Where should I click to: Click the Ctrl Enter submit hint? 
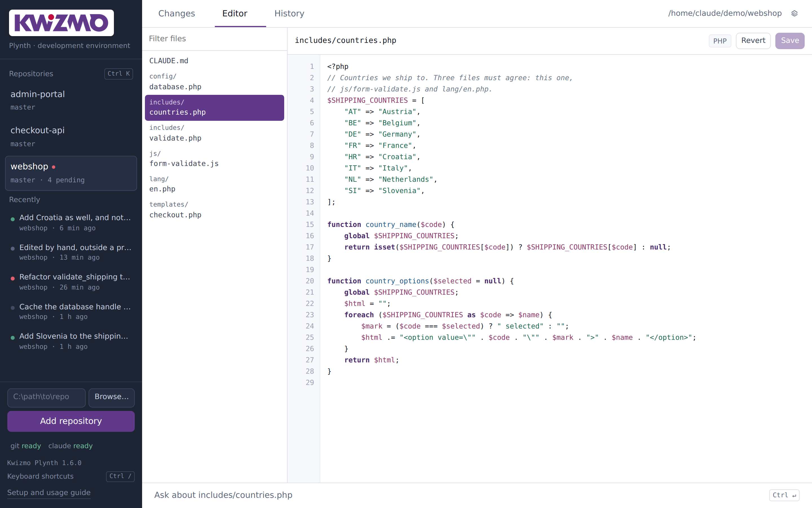pyautogui.click(x=784, y=495)
